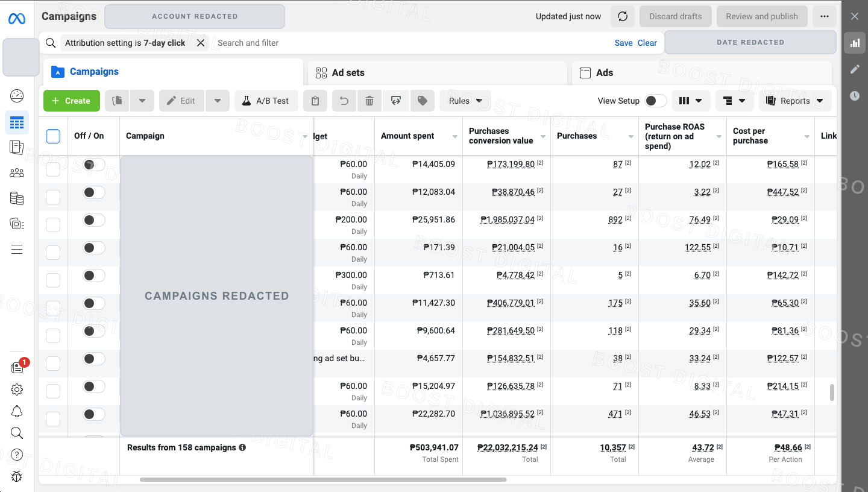The width and height of the screenshot is (868, 492).
Task: Open the history clock icon in right panel
Action: click(x=855, y=96)
